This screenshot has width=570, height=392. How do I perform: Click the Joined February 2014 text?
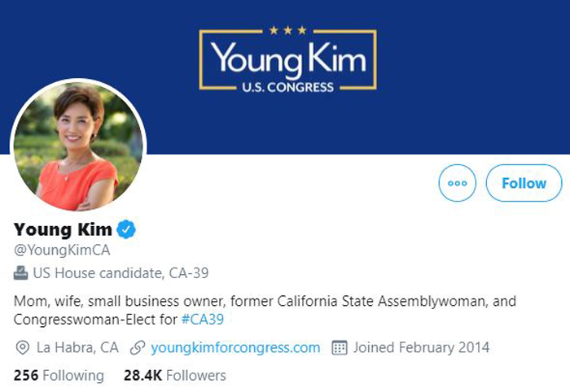point(421,347)
